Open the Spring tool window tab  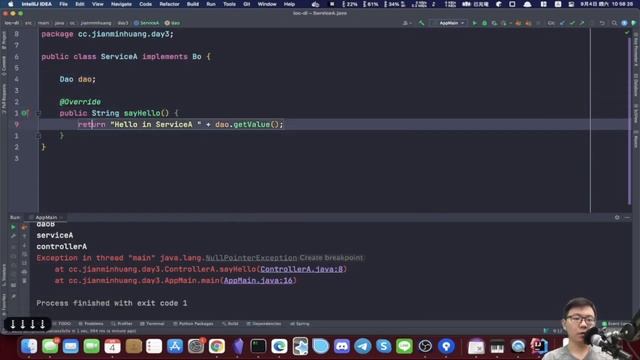[x=300, y=324]
